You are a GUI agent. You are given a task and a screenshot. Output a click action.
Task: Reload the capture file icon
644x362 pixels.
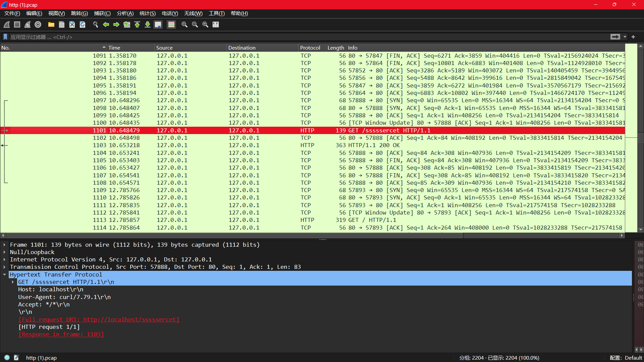coord(83,24)
